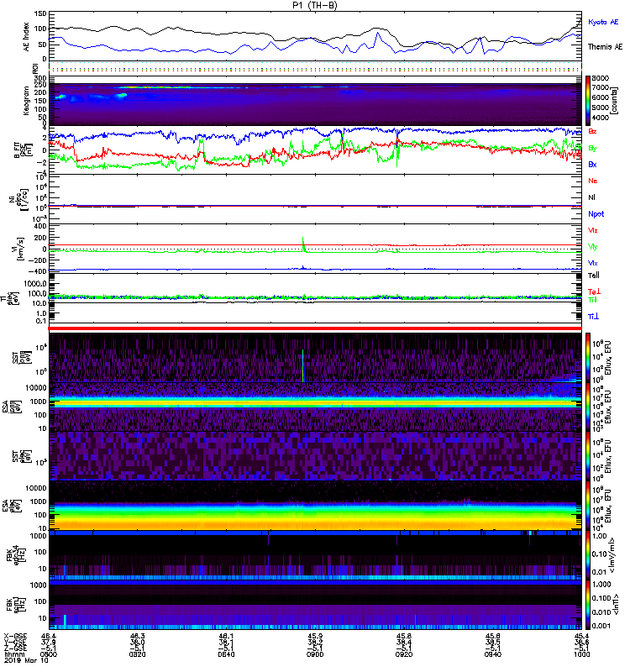630x672 pixels.
Task: Click the '45.4' X-GSE position value
Action: pyautogui.click(x=581, y=637)
